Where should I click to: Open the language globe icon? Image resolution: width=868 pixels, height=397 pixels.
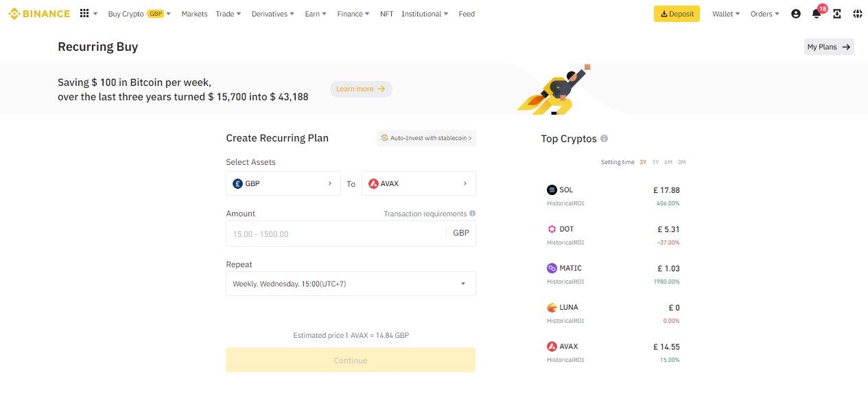click(857, 14)
